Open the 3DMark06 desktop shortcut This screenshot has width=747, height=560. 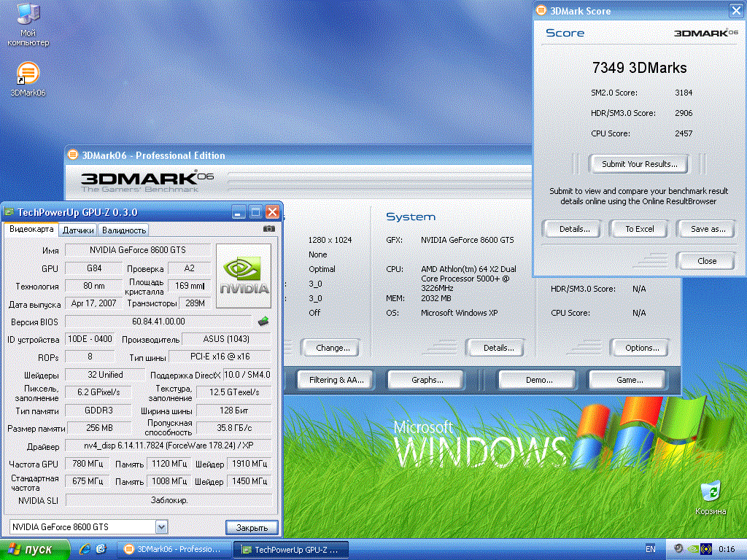pyautogui.click(x=28, y=79)
